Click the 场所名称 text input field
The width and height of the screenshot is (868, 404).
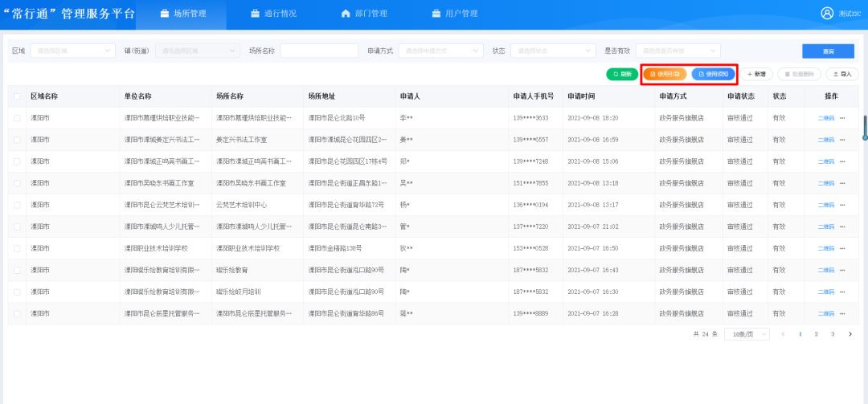[x=318, y=51]
